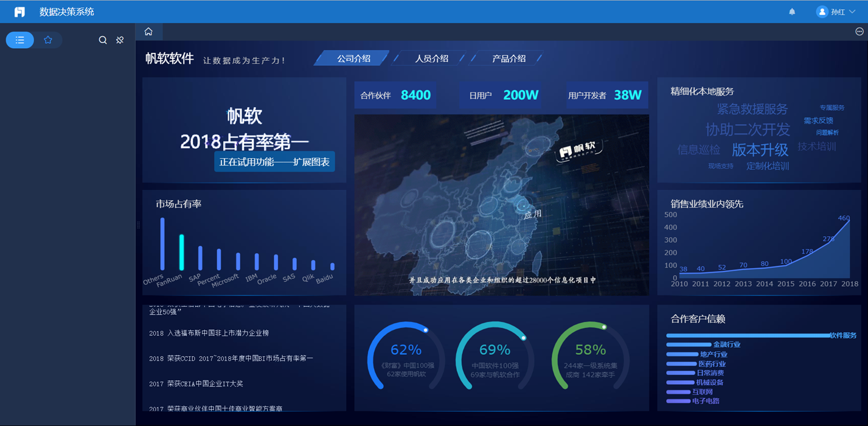Click 技术培训 in the word cloud

pyautogui.click(x=817, y=146)
